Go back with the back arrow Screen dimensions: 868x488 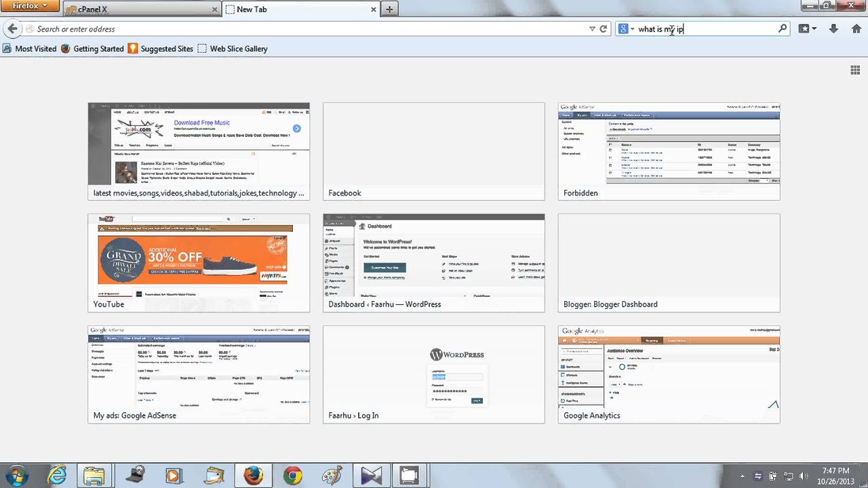[x=12, y=29]
